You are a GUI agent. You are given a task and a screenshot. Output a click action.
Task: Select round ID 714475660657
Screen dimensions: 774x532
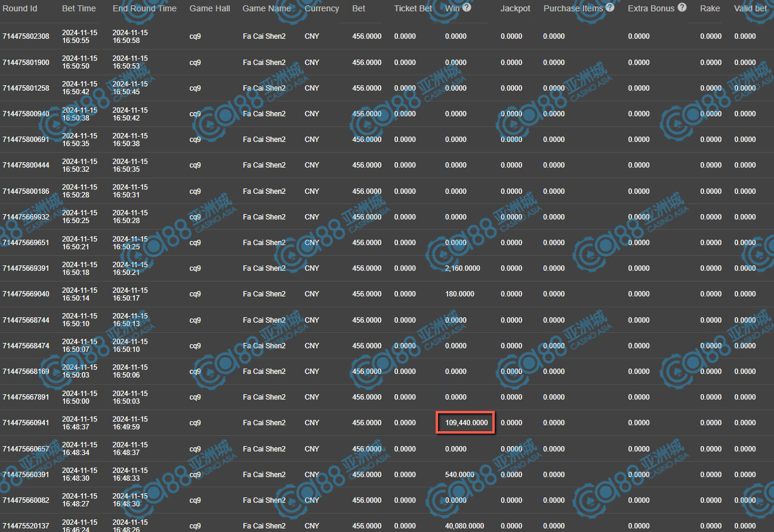pos(26,449)
